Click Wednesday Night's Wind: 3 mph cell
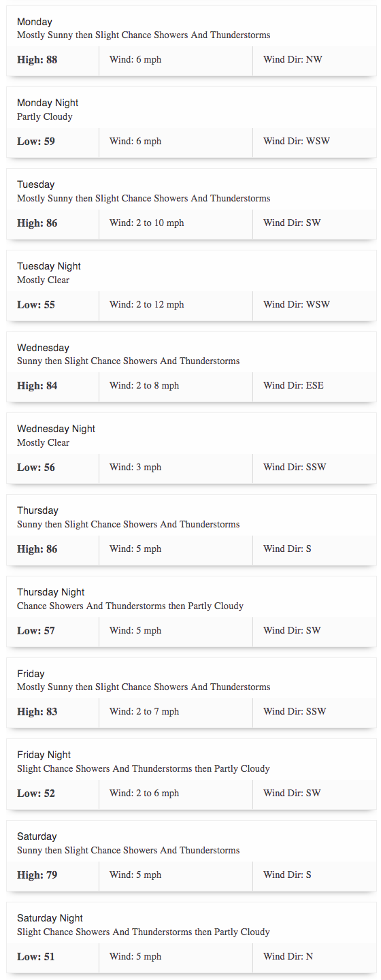Viewport: 381px width, 980px height. point(176,468)
